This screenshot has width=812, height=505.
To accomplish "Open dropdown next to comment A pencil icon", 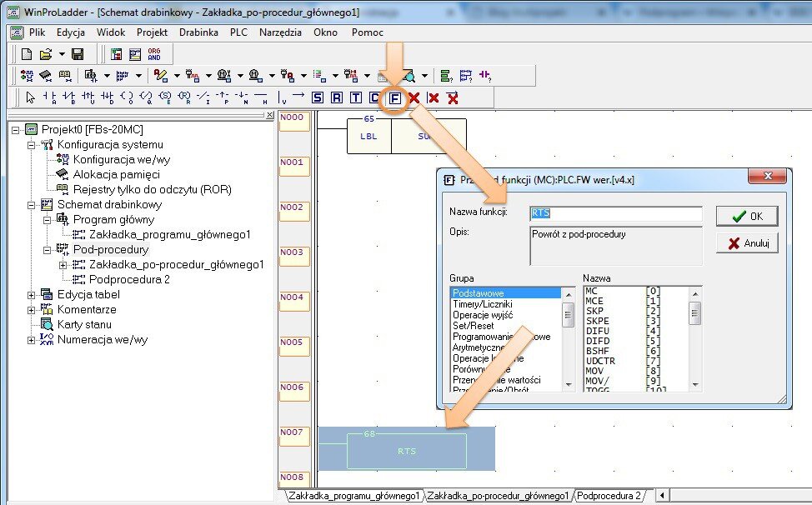I will pyautogui.click(x=177, y=76).
